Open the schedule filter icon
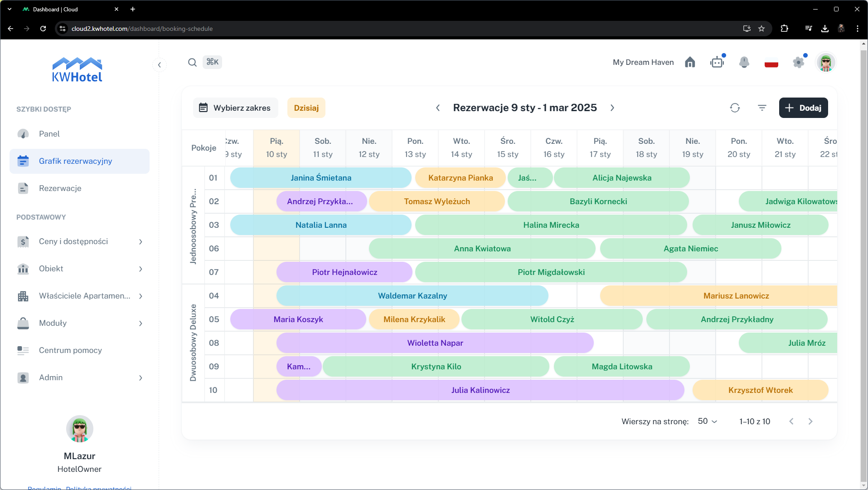 click(x=762, y=108)
